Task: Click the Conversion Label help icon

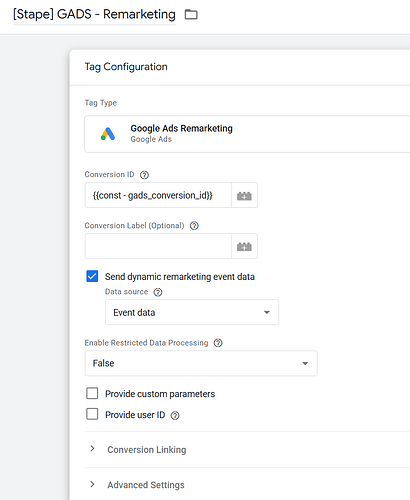Action: coord(194,226)
